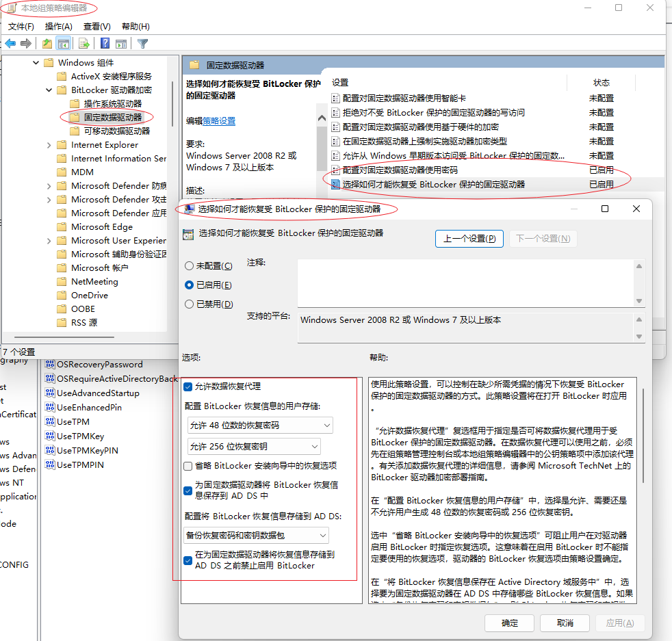This screenshot has width=672, height=641.
Task: Toggle the show/hide console tree icon
Action: (x=64, y=43)
